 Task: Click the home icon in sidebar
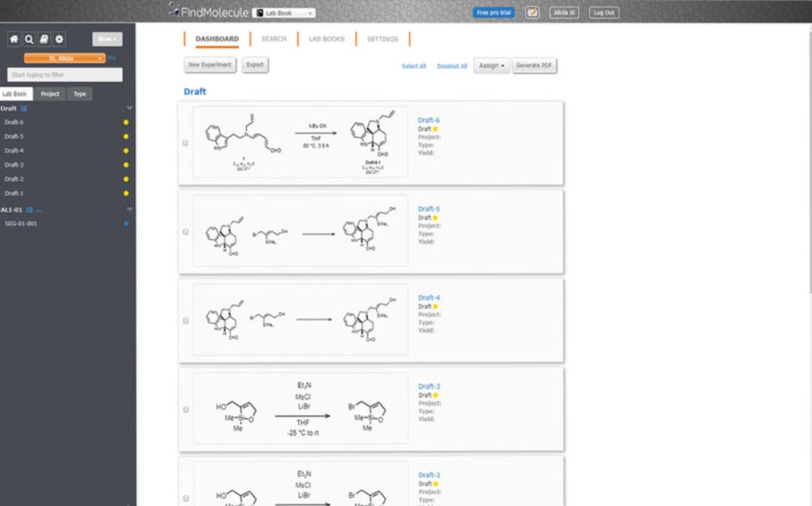click(14, 40)
